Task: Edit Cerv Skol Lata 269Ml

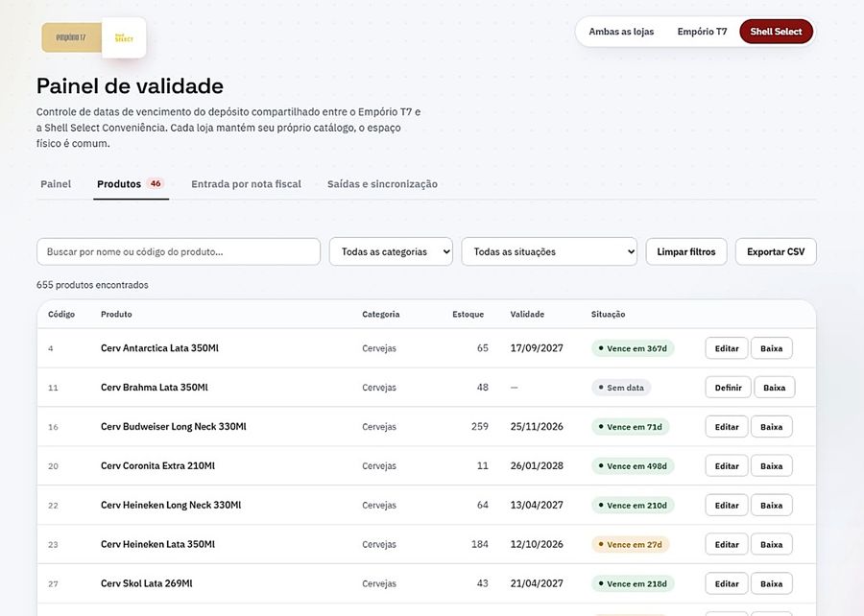Action: click(727, 583)
